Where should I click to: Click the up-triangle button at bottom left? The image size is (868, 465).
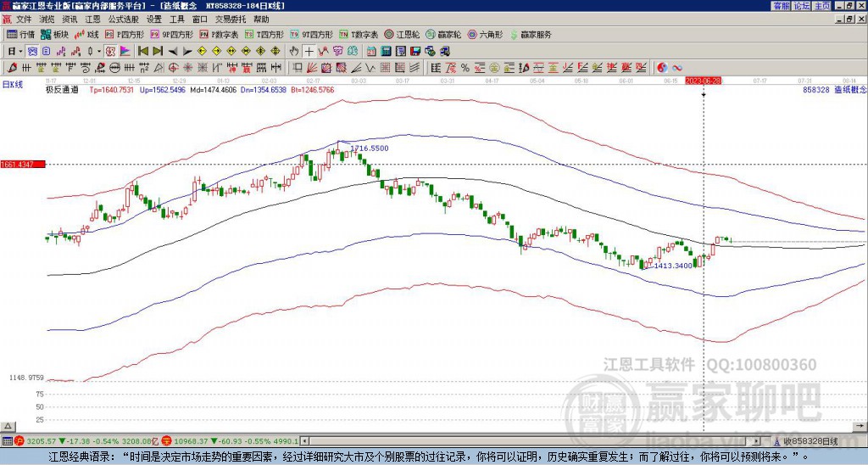coord(8,426)
